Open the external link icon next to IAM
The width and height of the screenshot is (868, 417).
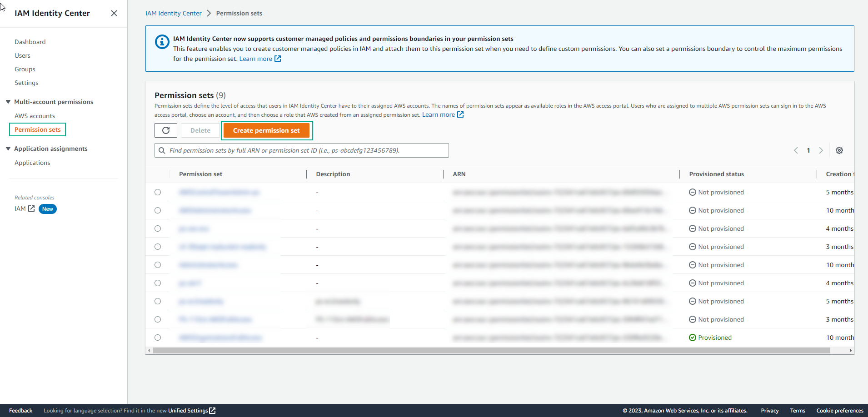click(31, 208)
